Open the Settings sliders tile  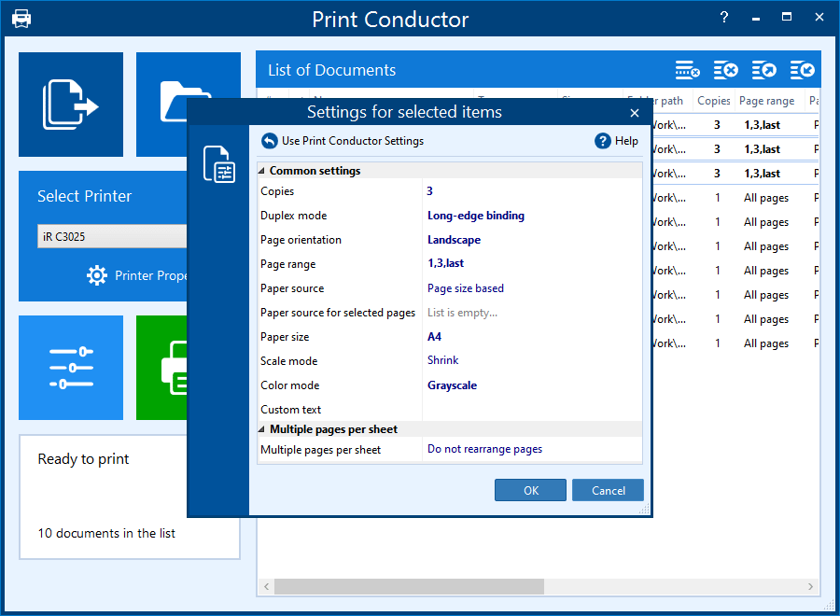pos(71,368)
